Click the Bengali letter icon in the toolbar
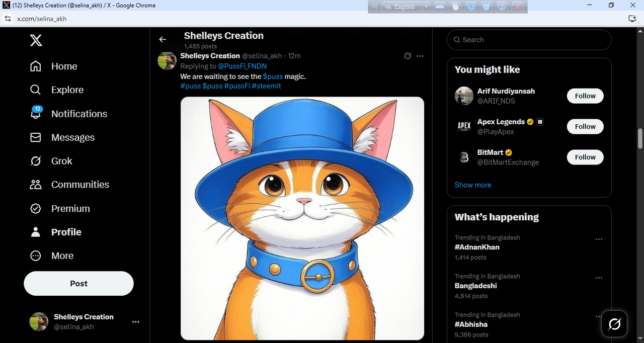 click(374, 7)
